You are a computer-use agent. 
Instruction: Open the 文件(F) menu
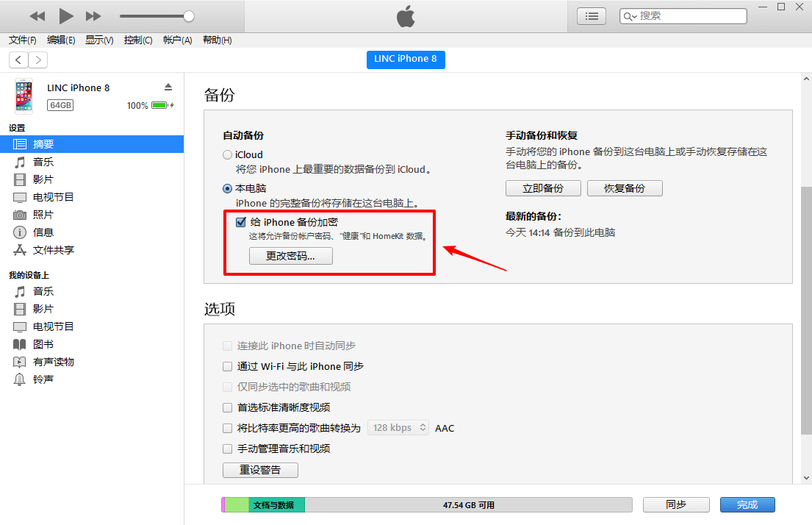click(x=23, y=40)
